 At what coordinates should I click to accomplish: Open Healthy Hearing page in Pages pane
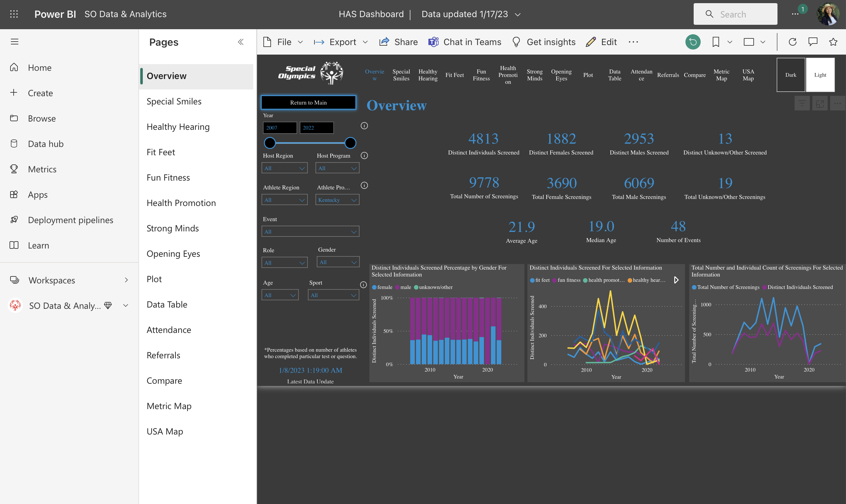coord(196,126)
